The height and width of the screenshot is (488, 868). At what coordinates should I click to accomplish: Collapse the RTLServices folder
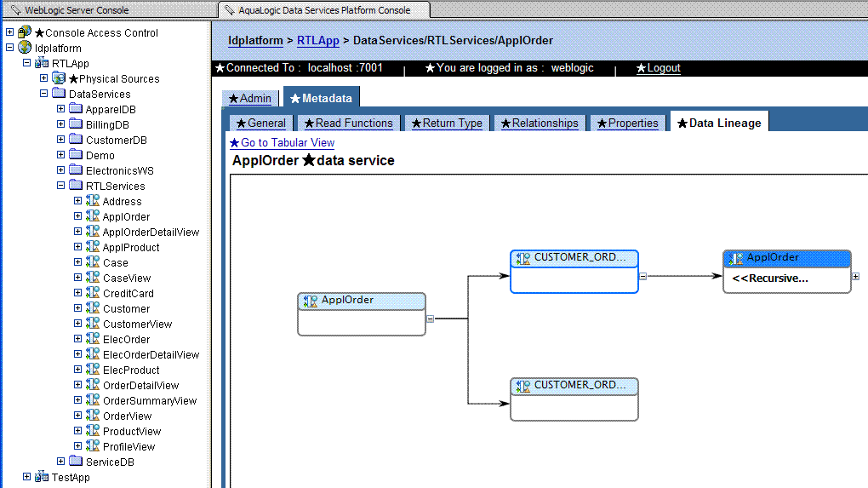61,186
